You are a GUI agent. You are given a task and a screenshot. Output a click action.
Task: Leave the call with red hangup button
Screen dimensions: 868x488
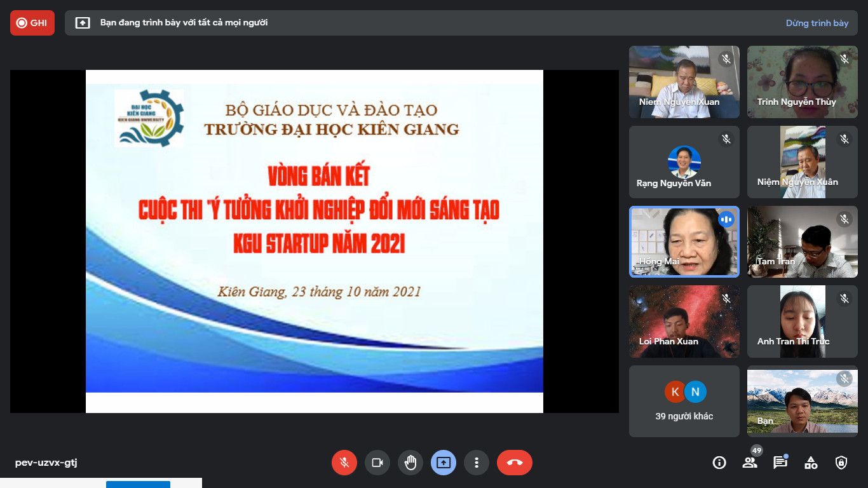click(514, 463)
